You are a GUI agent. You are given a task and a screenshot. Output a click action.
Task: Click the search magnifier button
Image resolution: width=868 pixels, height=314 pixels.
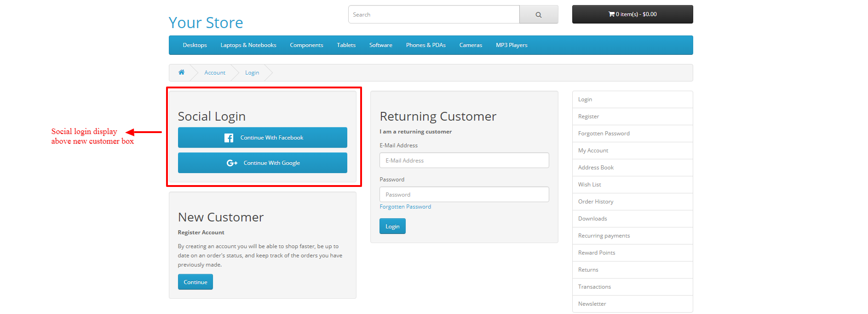(538, 15)
